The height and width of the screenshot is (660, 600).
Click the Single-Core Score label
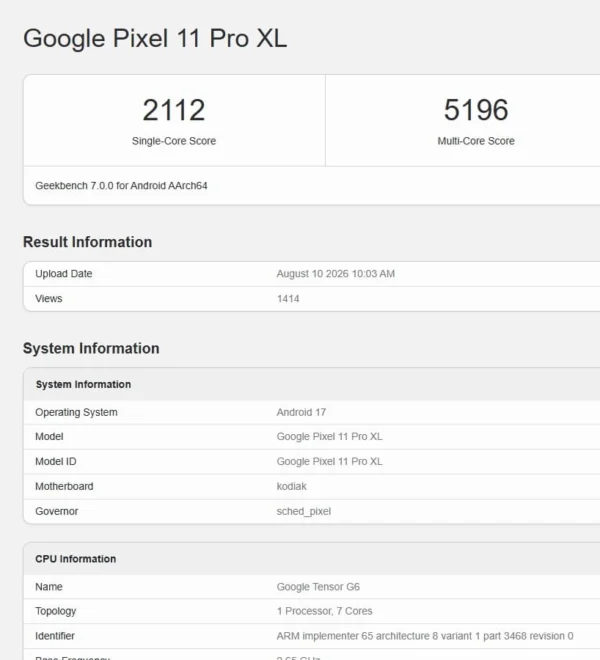174,141
